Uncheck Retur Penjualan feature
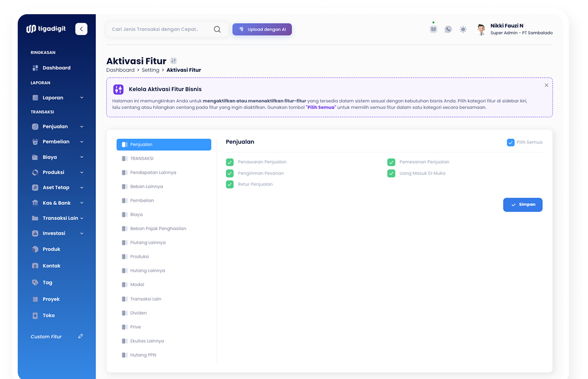This screenshot has width=588, height=379. 230,184
